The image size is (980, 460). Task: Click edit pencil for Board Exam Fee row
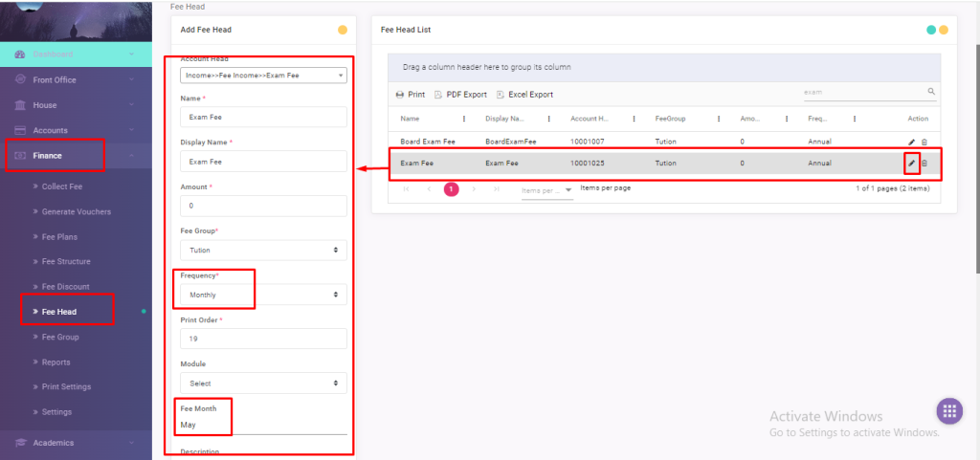pos(911,142)
